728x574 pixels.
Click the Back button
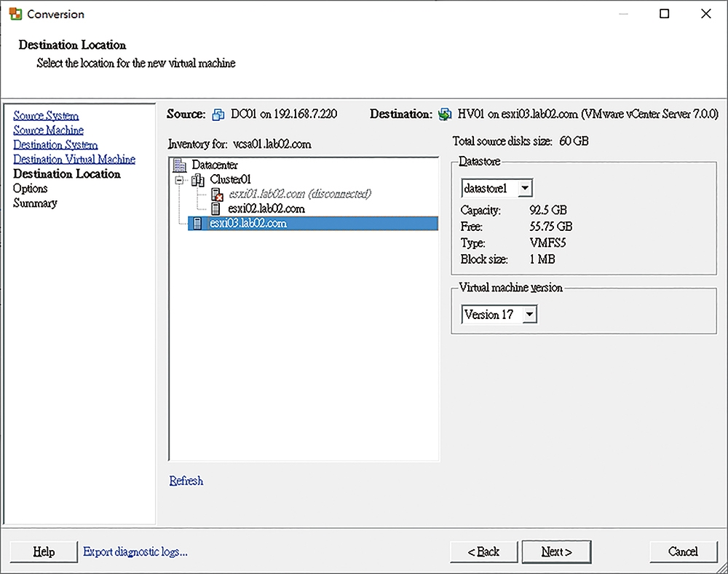[483, 551]
